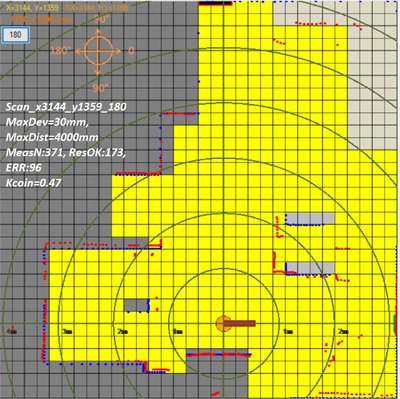Click the 0 label on the compass
400x399 pixels.
pyautogui.click(x=131, y=51)
